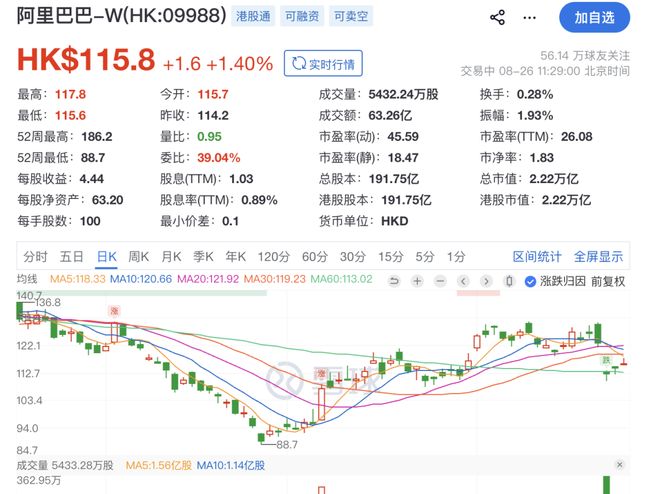Close the volume panel with X

(x=620, y=465)
